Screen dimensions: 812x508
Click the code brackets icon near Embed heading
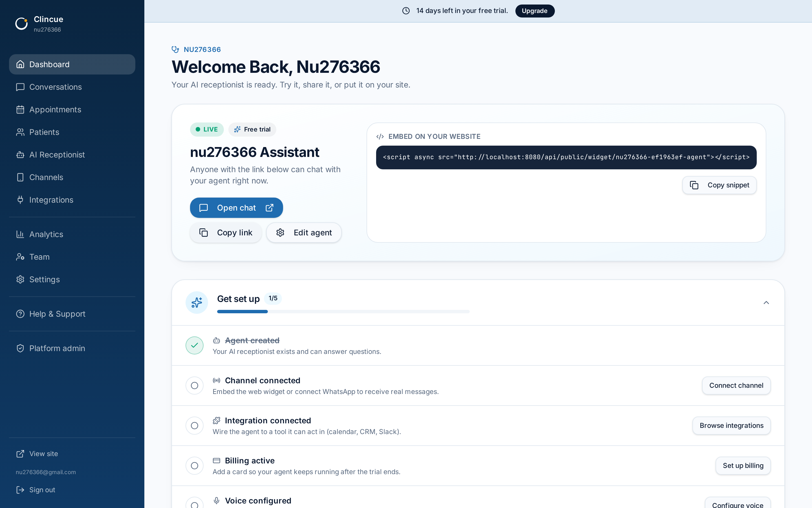(x=380, y=136)
